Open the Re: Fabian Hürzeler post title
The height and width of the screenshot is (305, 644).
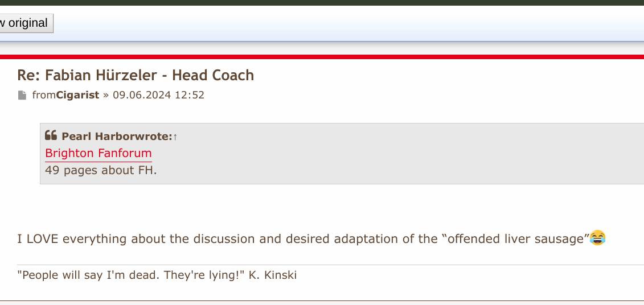coord(136,76)
